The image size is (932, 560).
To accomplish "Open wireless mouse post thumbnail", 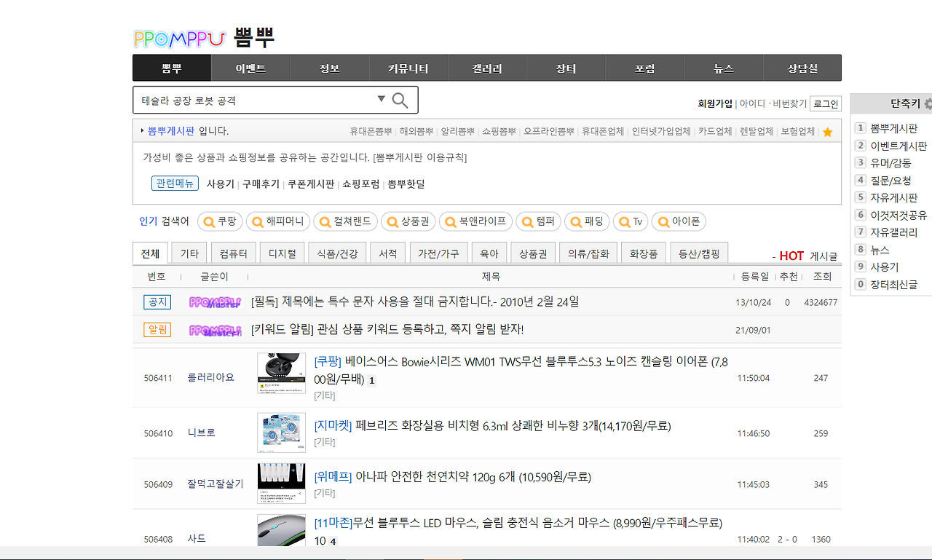I will pos(281,530).
